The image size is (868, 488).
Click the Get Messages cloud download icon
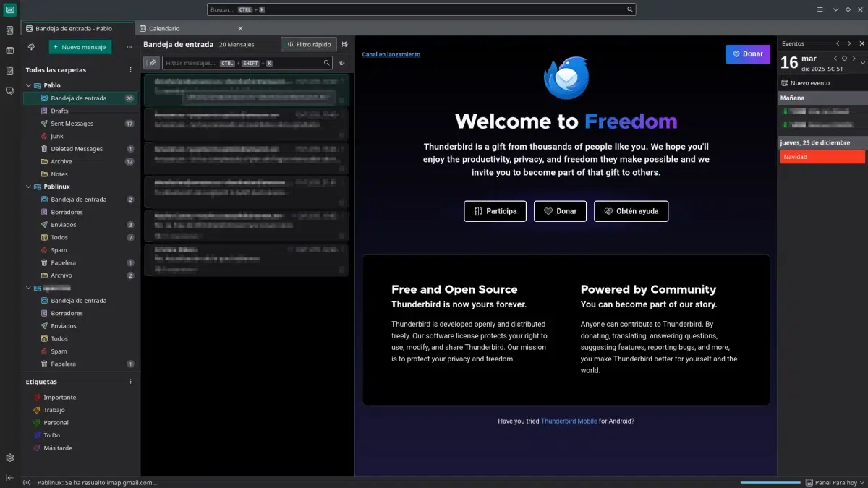tap(31, 47)
